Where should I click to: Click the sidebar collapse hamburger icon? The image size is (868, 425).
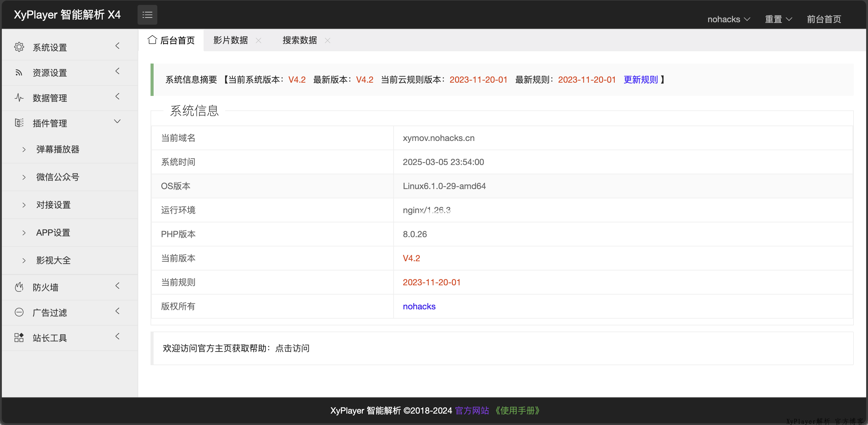147,15
